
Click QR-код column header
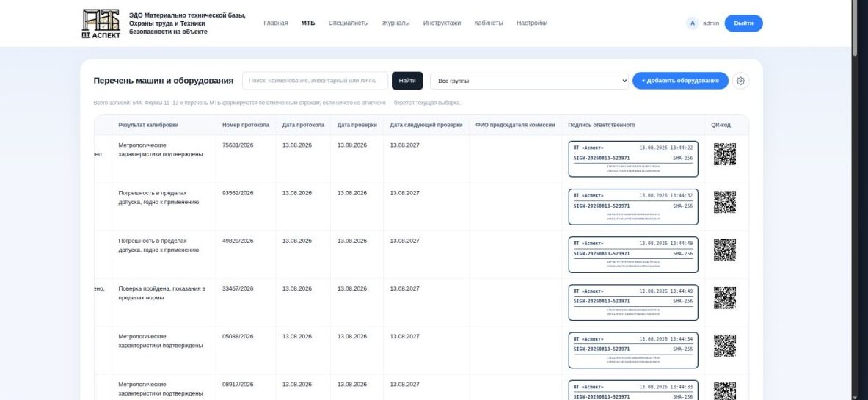coord(721,126)
